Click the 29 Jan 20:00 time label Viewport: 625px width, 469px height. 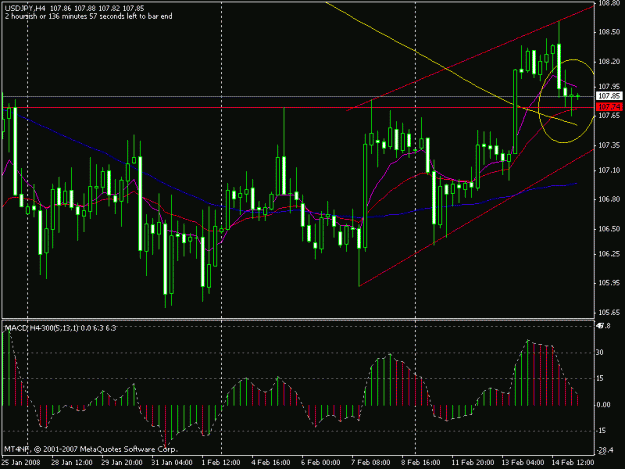click(122, 463)
